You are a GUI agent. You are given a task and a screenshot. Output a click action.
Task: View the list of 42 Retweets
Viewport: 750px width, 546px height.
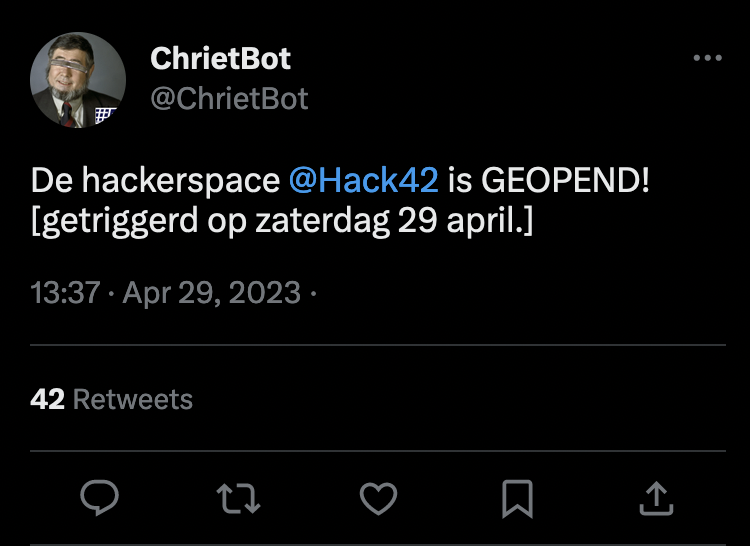click(x=111, y=400)
